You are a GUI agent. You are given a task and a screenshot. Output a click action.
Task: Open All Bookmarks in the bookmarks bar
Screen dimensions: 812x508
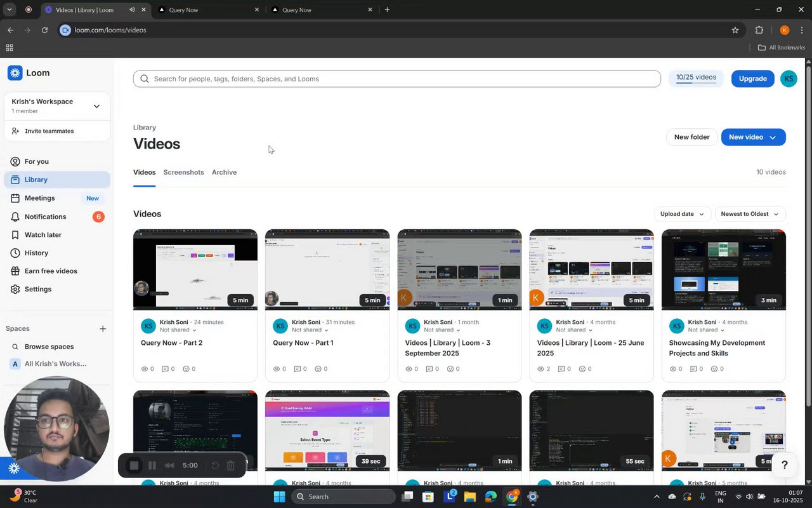coord(781,48)
